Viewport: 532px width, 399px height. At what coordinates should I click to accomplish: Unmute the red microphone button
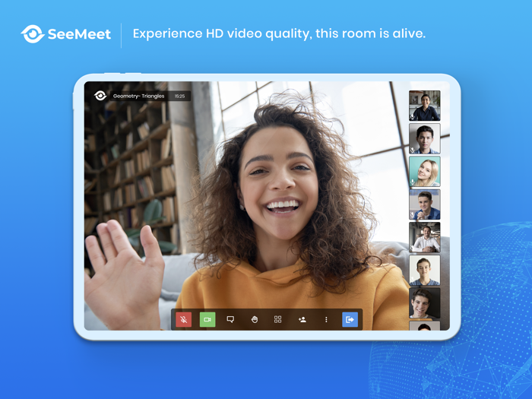click(x=184, y=320)
